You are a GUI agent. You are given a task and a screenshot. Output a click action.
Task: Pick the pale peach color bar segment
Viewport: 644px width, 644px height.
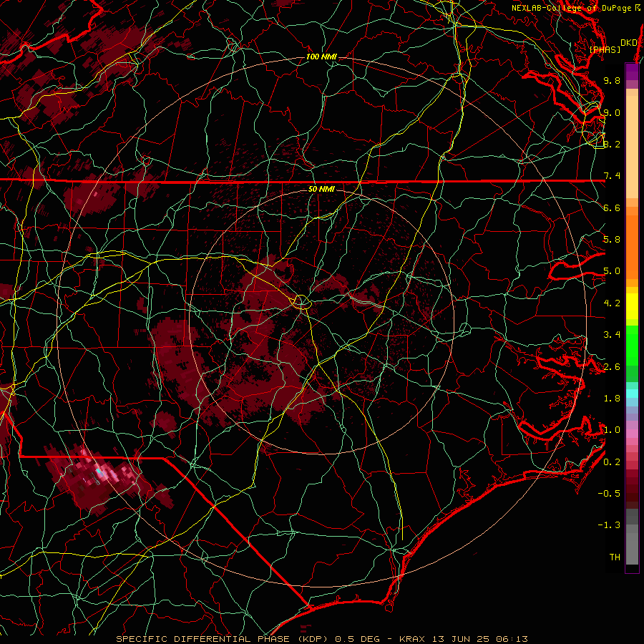[632, 147]
